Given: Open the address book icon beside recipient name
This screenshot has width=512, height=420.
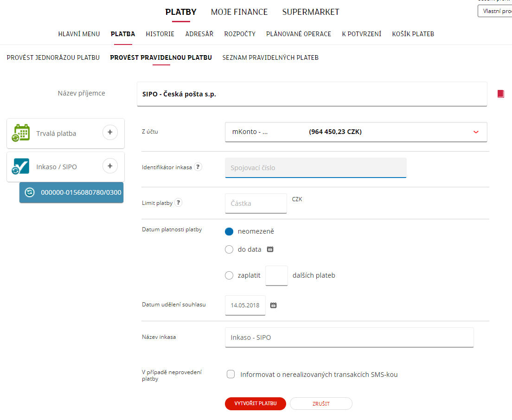Looking at the screenshot, I should pyautogui.click(x=500, y=94).
